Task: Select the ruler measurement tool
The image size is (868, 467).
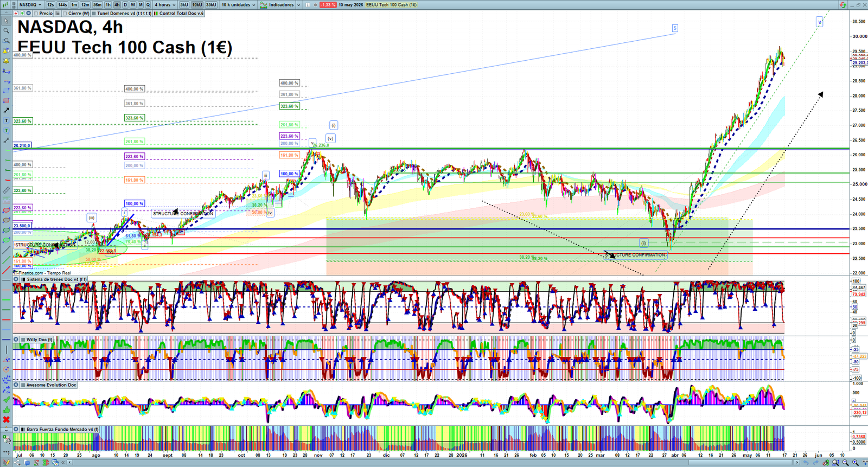Action: coord(6,190)
